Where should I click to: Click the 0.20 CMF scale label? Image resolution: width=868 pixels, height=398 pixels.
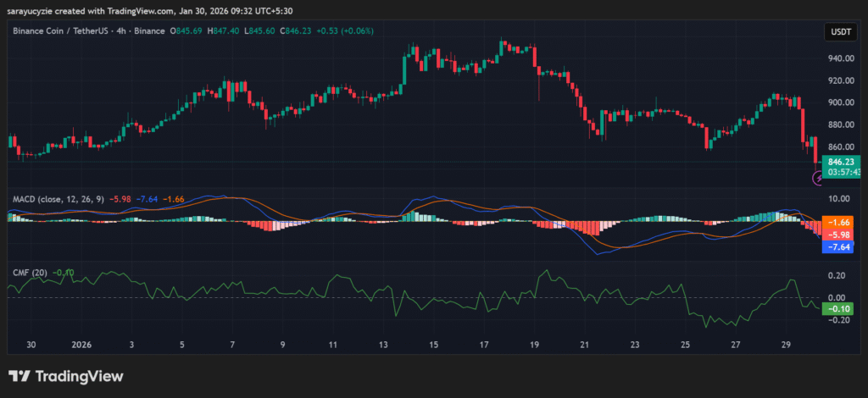tap(837, 276)
